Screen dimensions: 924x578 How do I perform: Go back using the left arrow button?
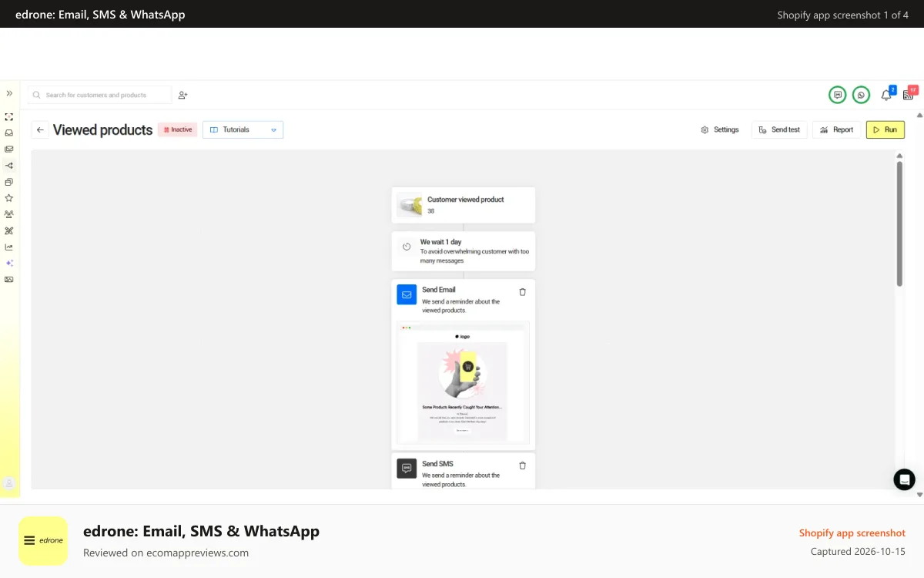point(40,129)
